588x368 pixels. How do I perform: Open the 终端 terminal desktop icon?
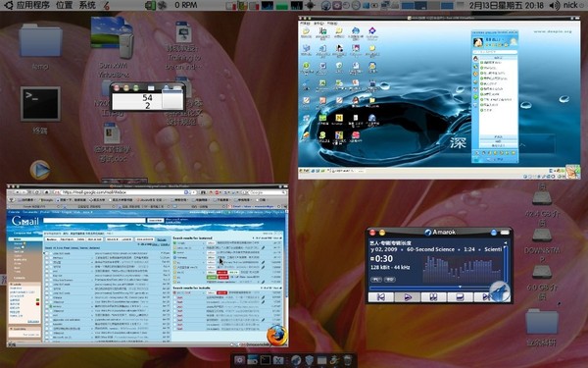(40, 104)
